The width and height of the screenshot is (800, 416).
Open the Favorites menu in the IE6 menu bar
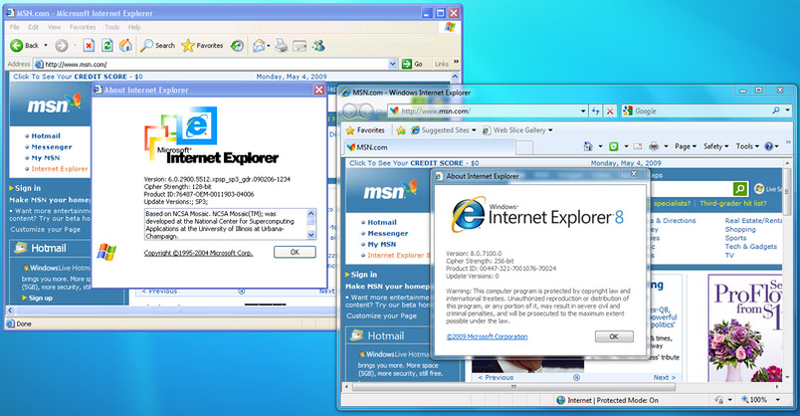[x=83, y=27]
